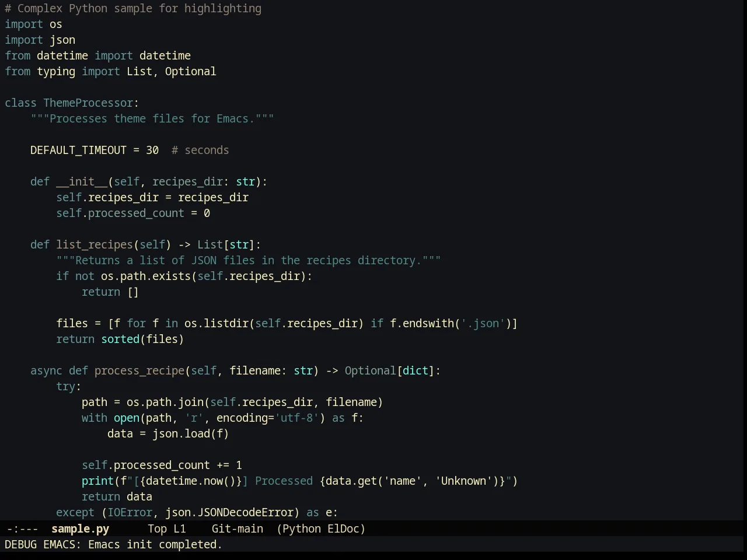Click the 'async' keyword
Image resolution: width=747 pixels, height=560 pixels.
(x=46, y=371)
